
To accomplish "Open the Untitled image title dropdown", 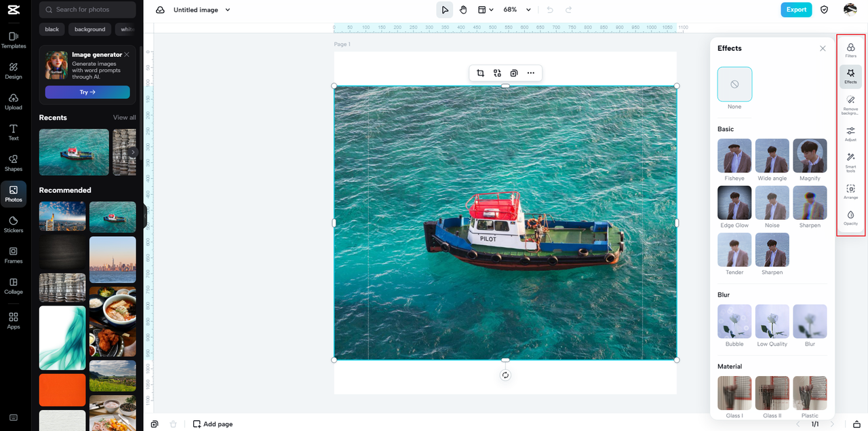I will pos(202,10).
